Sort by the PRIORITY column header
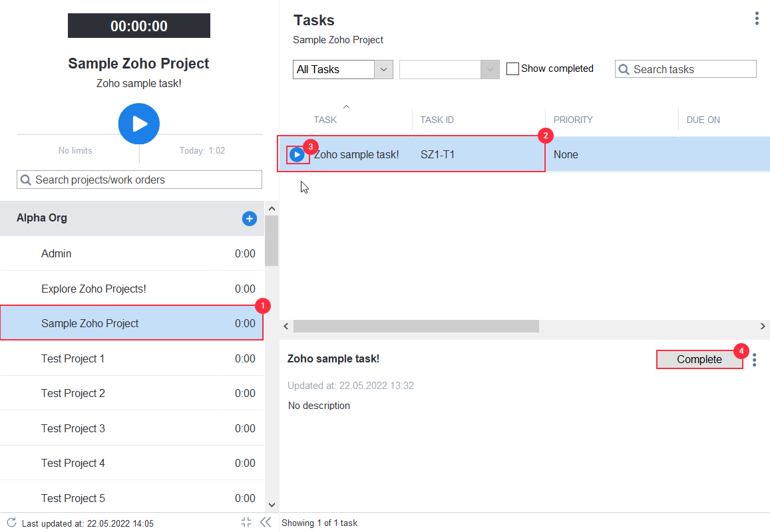The image size is (770, 532). click(x=573, y=120)
